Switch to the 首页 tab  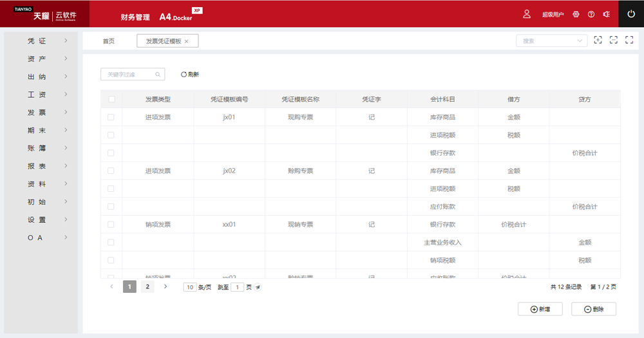coord(109,41)
